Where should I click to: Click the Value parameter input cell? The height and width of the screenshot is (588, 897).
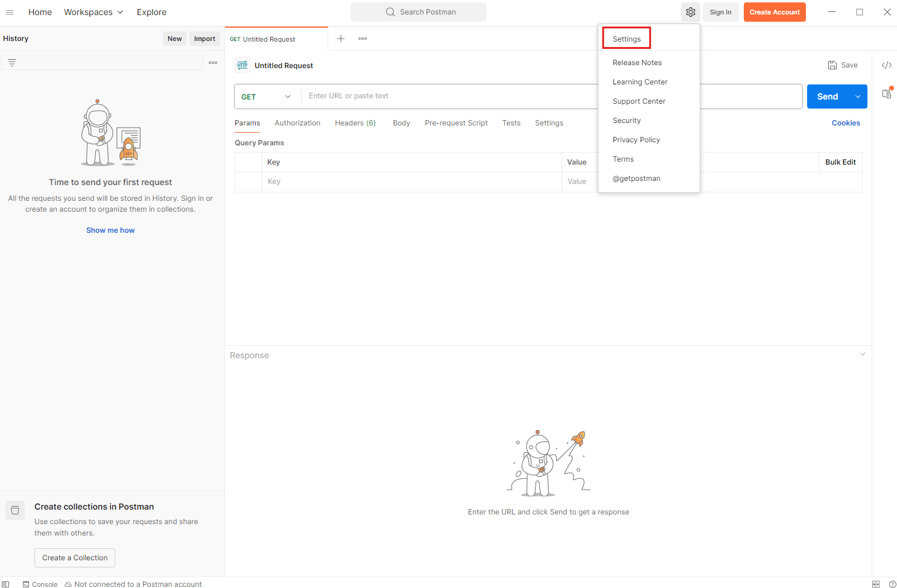pyautogui.click(x=579, y=182)
